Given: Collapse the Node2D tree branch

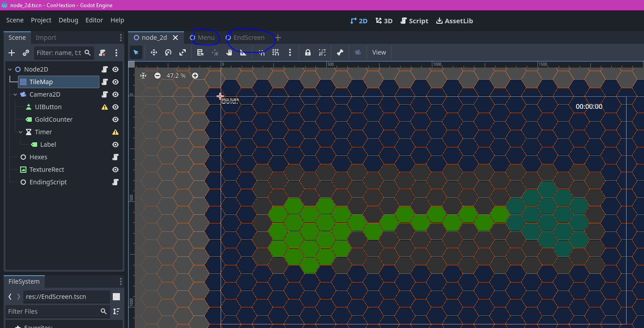Looking at the screenshot, I should [x=9, y=69].
